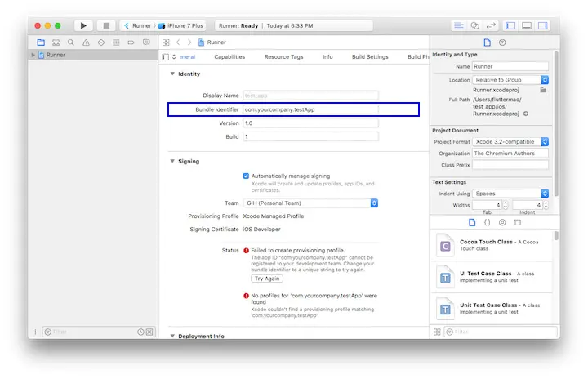Click the Tab width stepper
This screenshot has height=379, width=588.
(506, 205)
